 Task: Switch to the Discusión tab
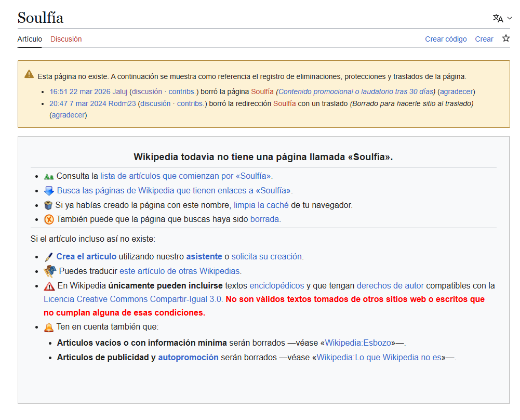[66, 39]
